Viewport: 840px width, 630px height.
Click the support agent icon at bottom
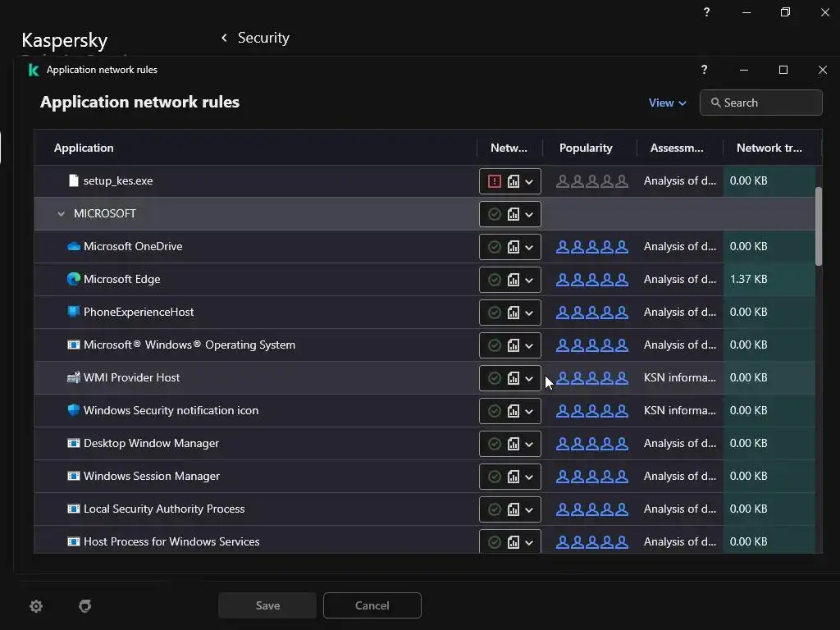[85, 606]
